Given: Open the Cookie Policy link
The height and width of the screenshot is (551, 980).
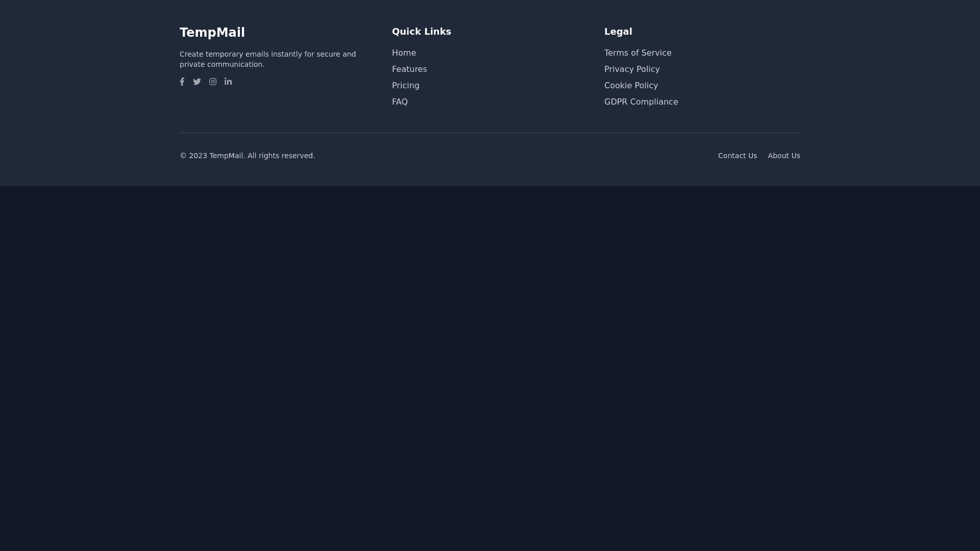Looking at the screenshot, I should (x=631, y=86).
